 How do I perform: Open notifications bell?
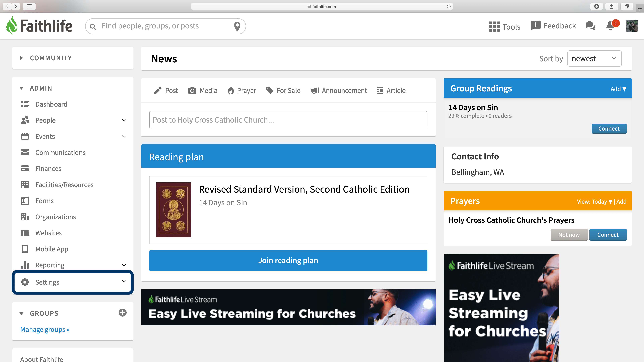click(610, 26)
